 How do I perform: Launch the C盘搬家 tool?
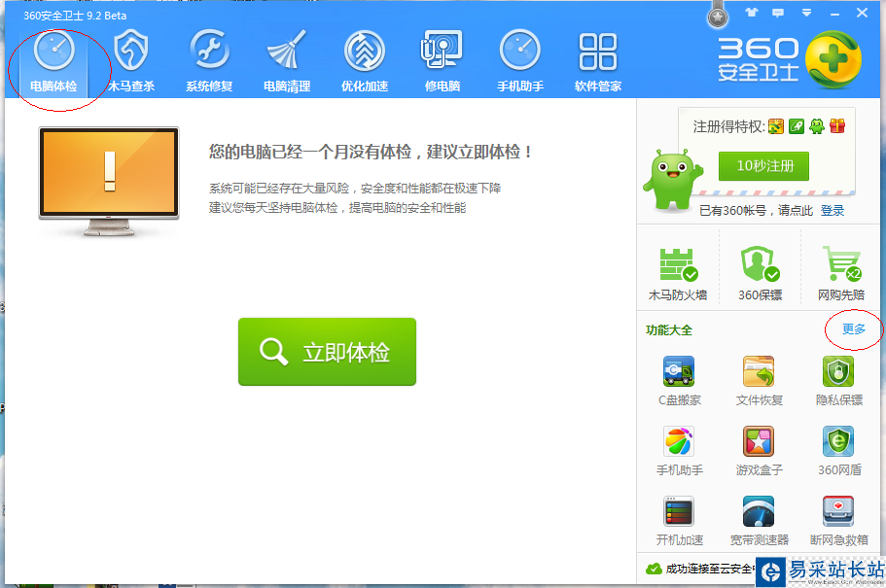679,381
